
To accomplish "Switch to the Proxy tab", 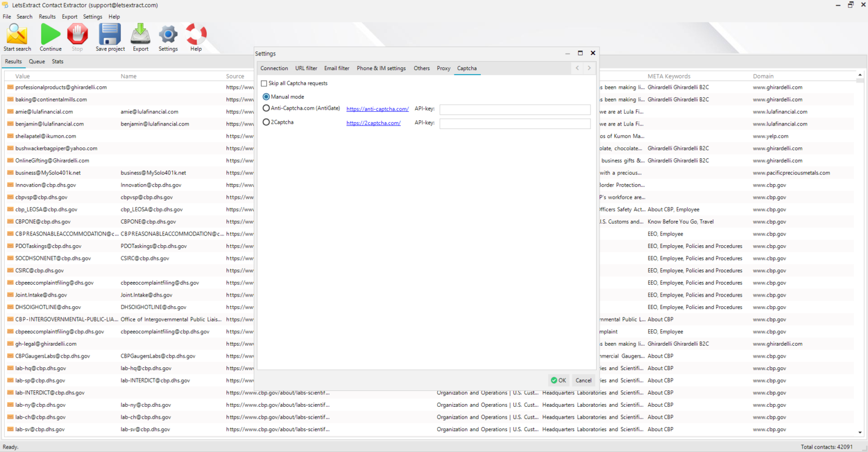I will point(443,68).
